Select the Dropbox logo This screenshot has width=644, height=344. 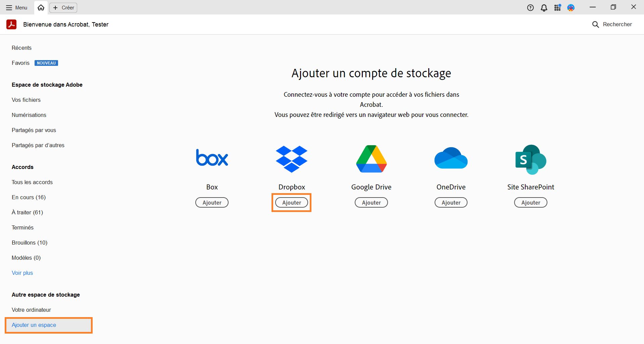tap(291, 159)
